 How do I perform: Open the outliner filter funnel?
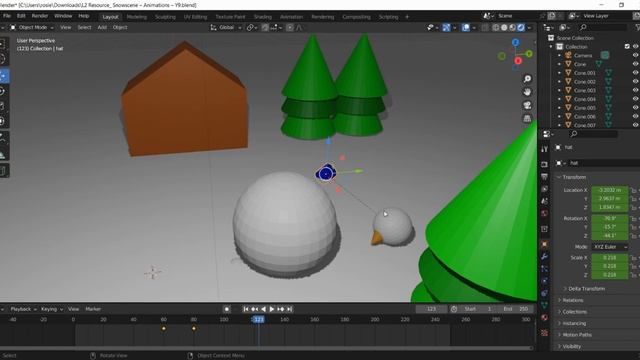(x=637, y=27)
